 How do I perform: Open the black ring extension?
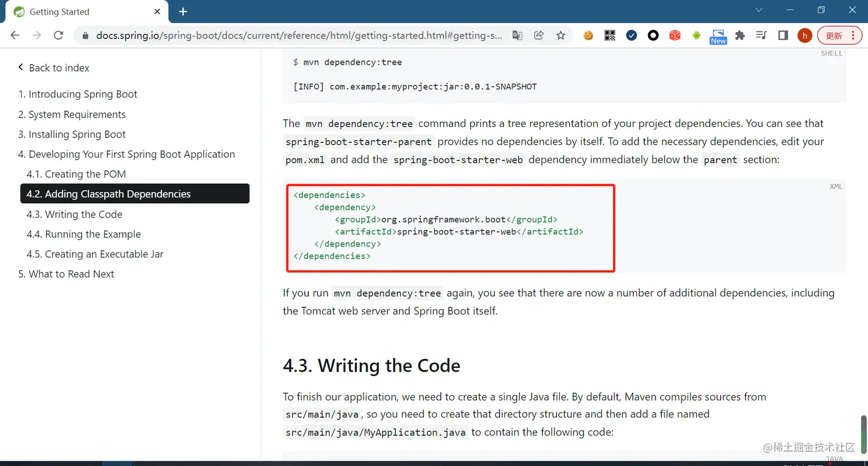click(653, 36)
